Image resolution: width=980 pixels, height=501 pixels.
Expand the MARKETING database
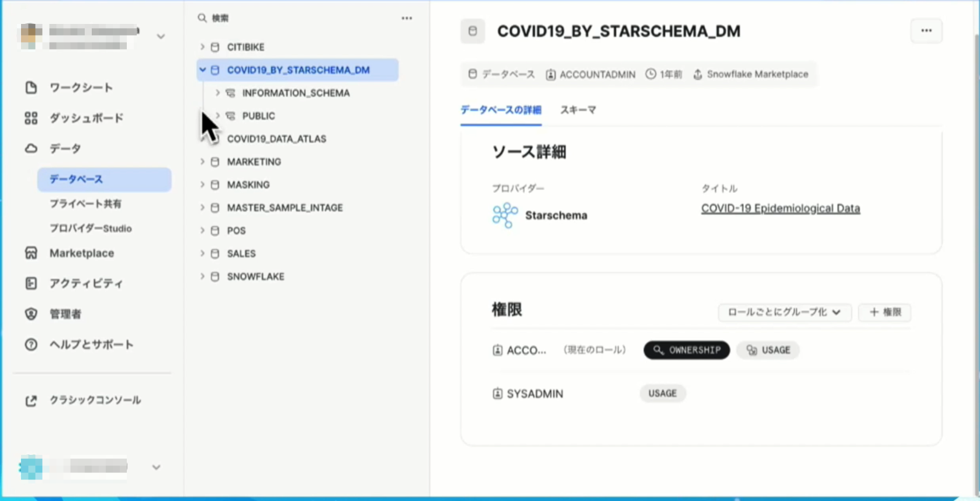tap(202, 162)
